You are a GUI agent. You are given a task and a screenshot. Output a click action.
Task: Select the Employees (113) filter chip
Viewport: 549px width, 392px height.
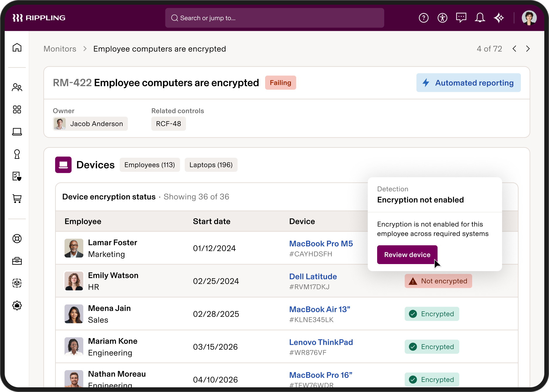click(150, 165)
